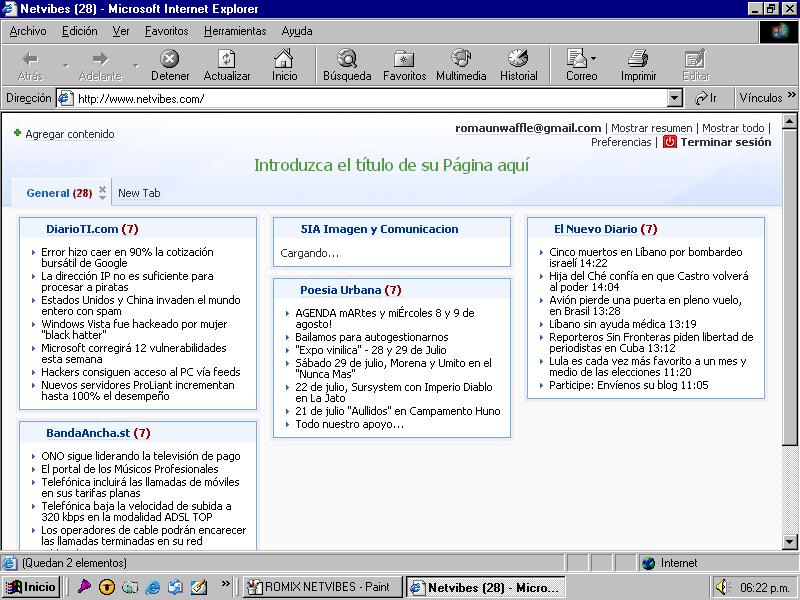
Task: Click the 06:22 p.m. taskbar clock
Action: coord(764,588)
